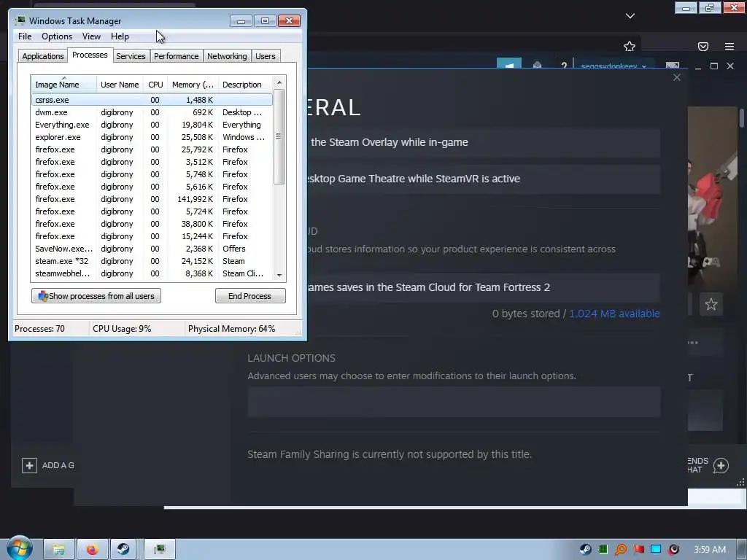Click the favorite star icon in Steam library

711,304
